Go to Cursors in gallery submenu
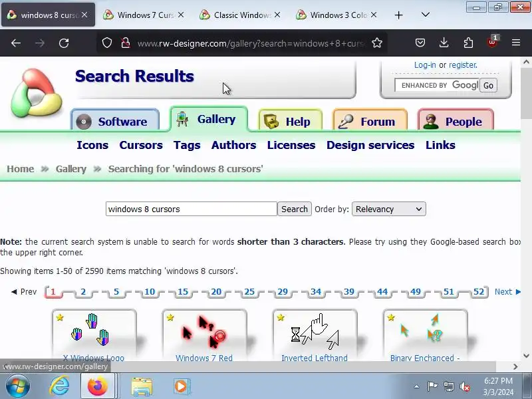The image size is (532, 399). (x=141, y=145)
